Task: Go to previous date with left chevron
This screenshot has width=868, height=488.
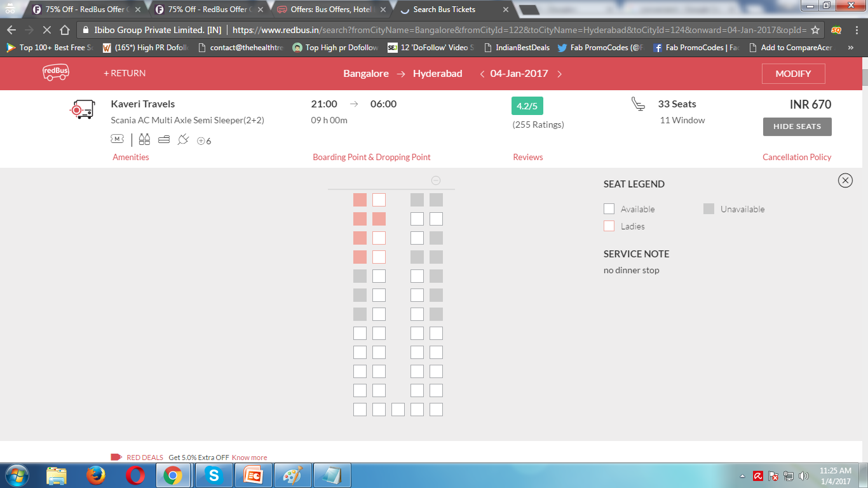Action: 482,74
